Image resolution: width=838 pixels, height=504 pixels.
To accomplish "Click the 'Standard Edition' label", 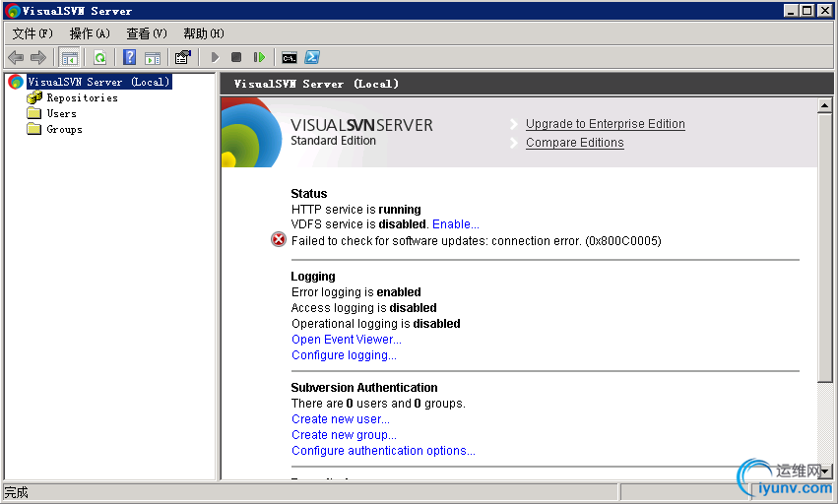I will 333,141.
